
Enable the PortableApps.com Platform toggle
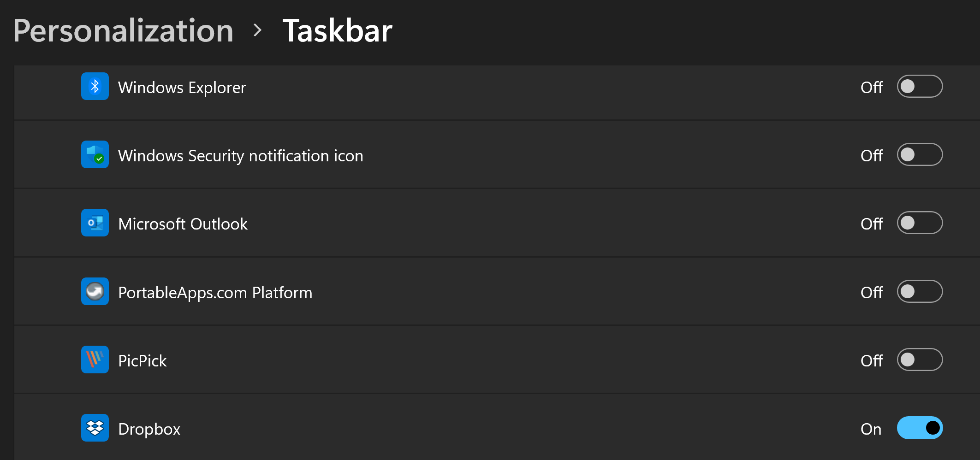[x=919, y=291]
